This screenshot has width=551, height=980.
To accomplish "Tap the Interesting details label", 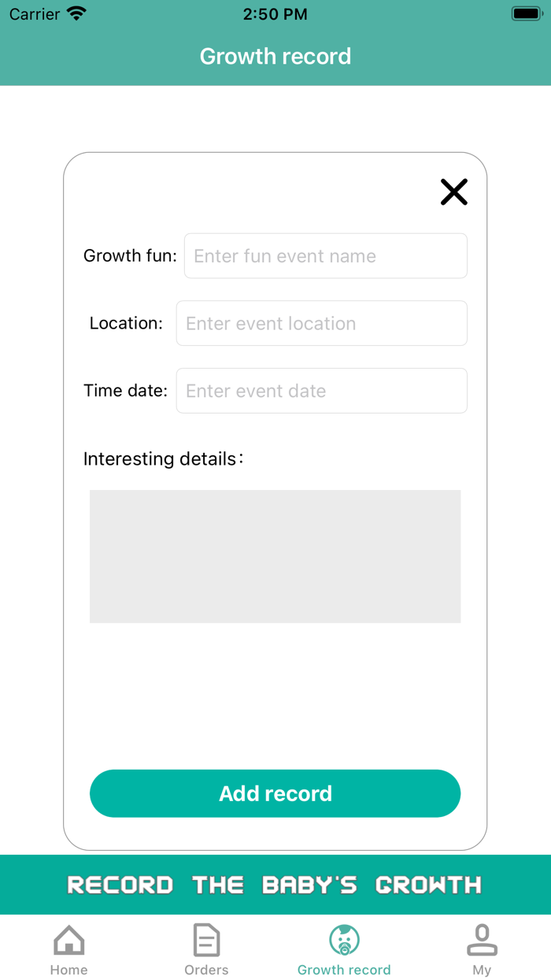I will (x=162, y=458).
